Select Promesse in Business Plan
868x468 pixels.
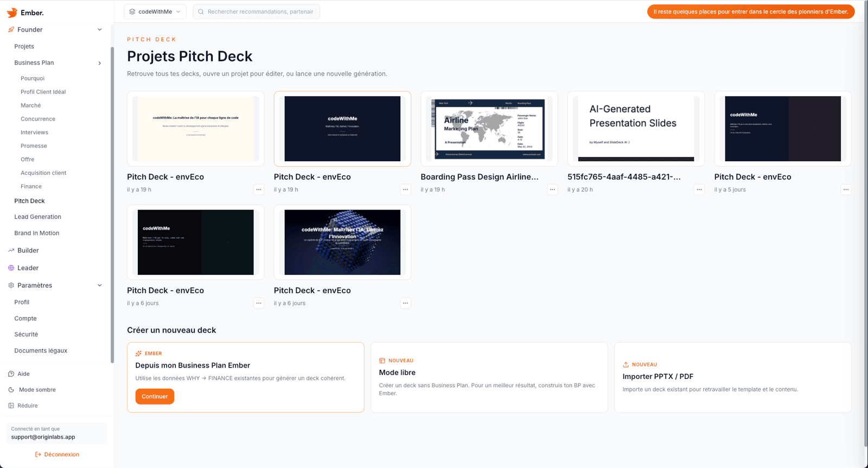click(x=34, y=146)
